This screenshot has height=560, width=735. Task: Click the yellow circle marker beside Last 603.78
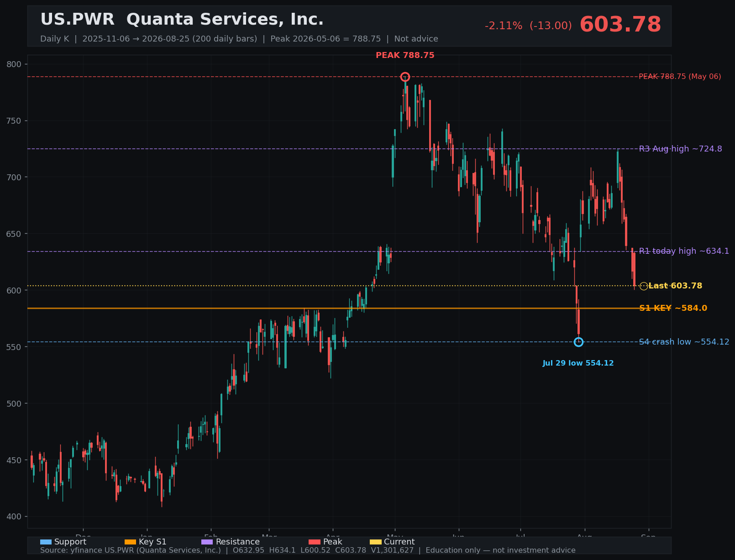tap(644, 286)
